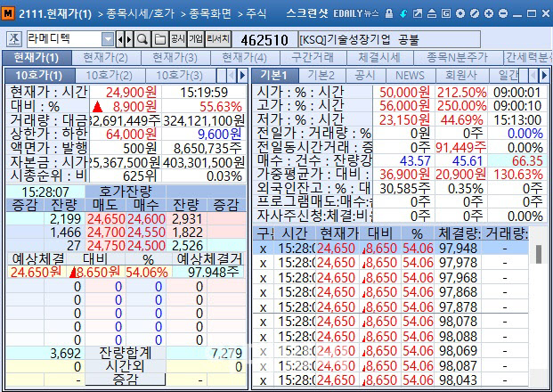The image size is (553, 392).
Task: Open the 회원사 tab
Action: 461,75
